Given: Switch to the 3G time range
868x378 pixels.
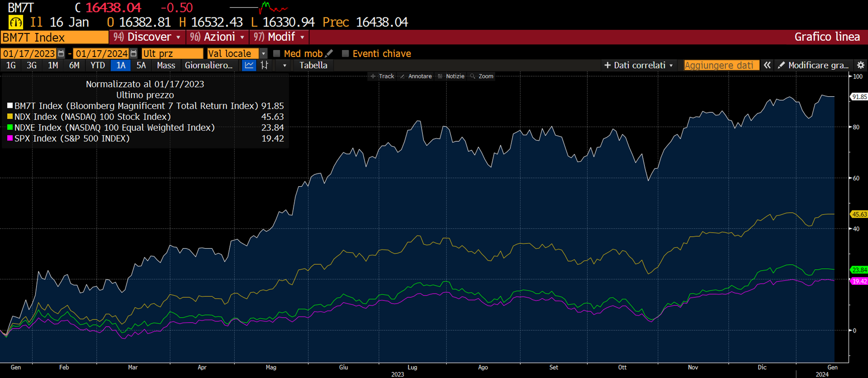Looking at the screenshot, I should [32, 65].
